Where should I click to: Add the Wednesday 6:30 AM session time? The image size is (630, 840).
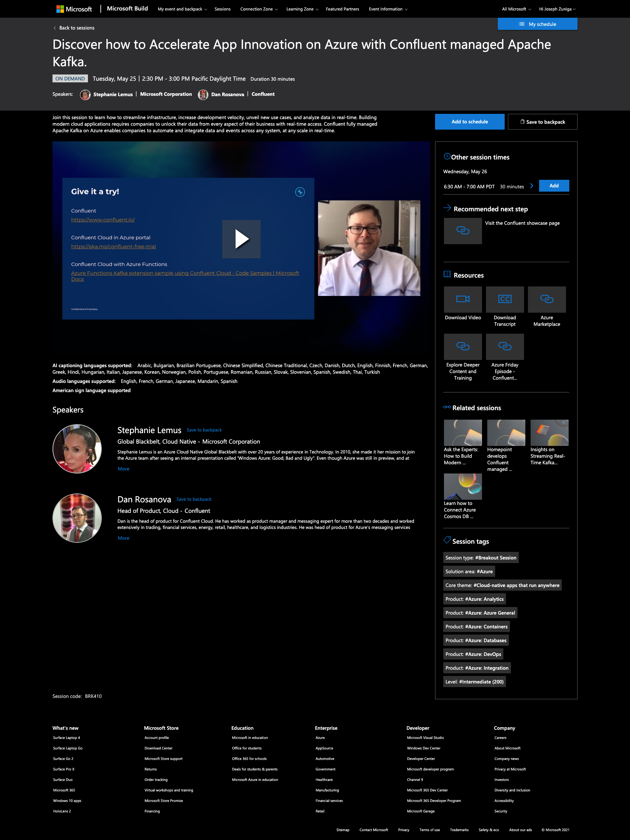(x=554, y=186)
